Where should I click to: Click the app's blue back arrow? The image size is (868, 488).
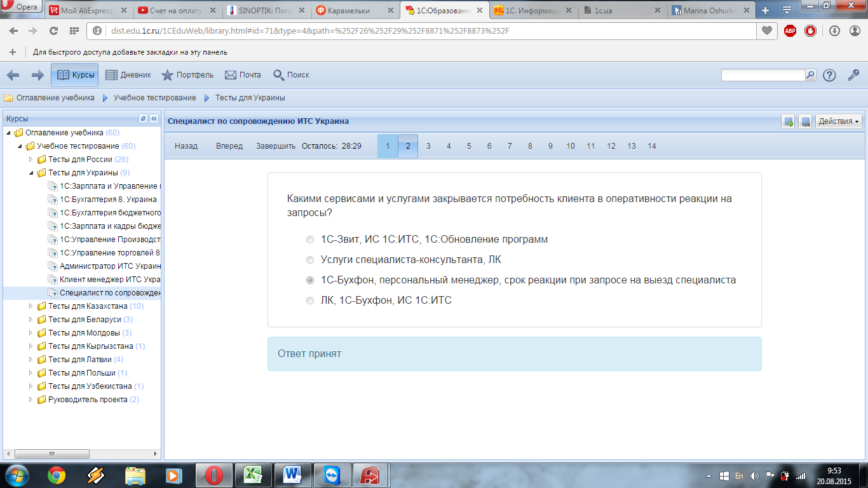[13, 75]
